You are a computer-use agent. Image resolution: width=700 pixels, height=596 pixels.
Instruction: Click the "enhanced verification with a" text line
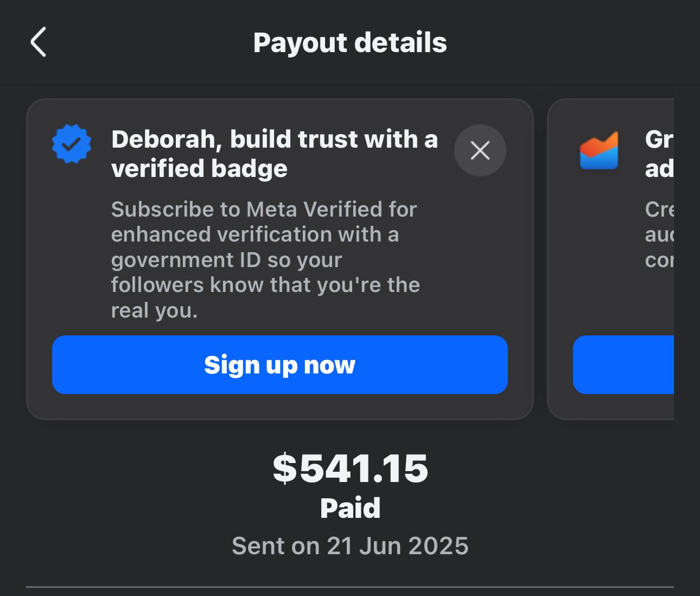pyautogui.click(x=255, y=234)
